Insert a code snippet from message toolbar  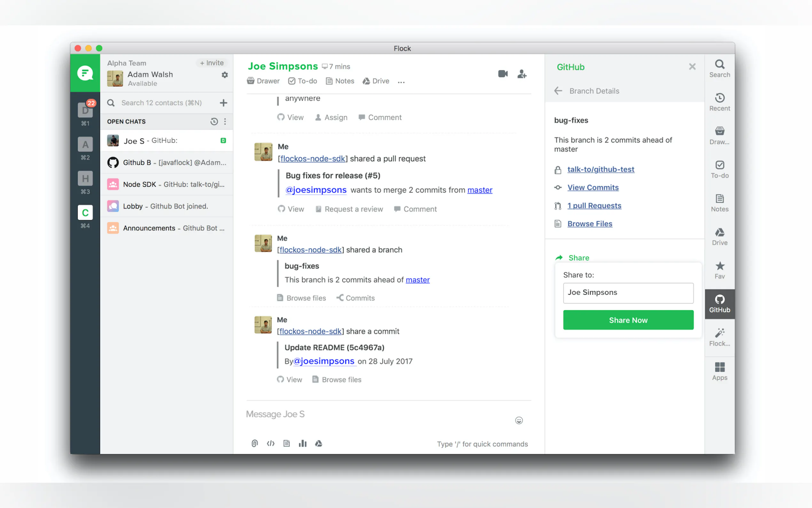pyautogui.click(x=270, y=443)
